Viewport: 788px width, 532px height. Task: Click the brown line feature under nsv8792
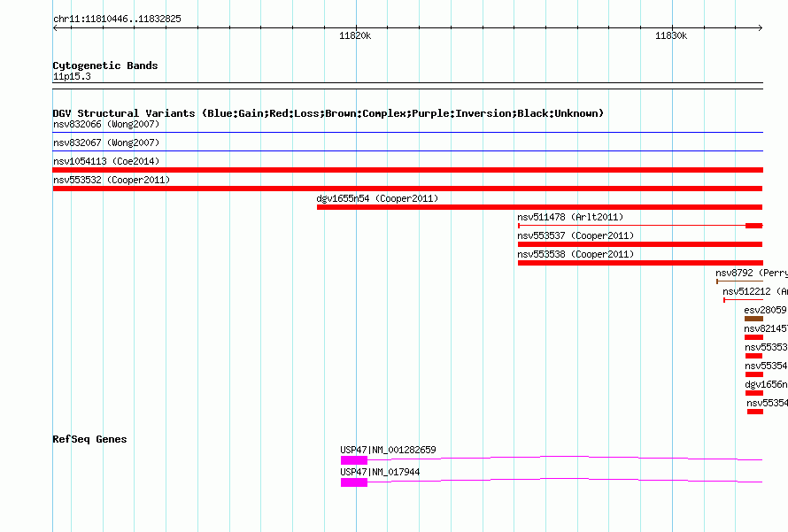[x=740, y=281]
